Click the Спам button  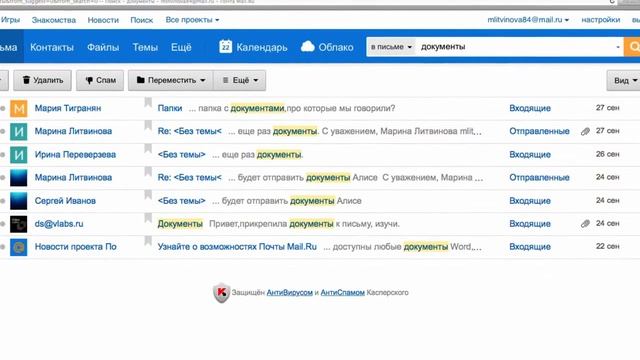pyautogui.click(x=100, y=80)
